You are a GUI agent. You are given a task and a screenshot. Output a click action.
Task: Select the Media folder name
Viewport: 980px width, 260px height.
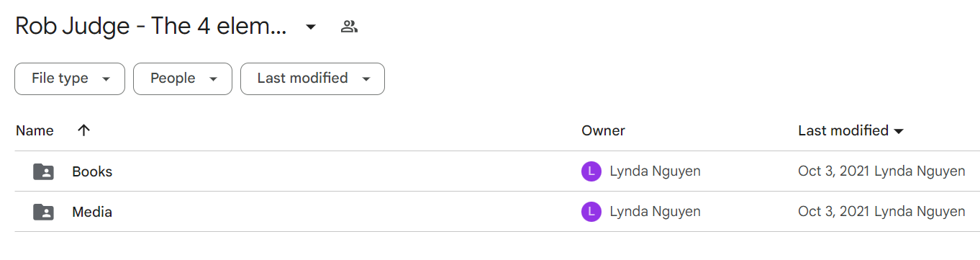click(92, 212)
